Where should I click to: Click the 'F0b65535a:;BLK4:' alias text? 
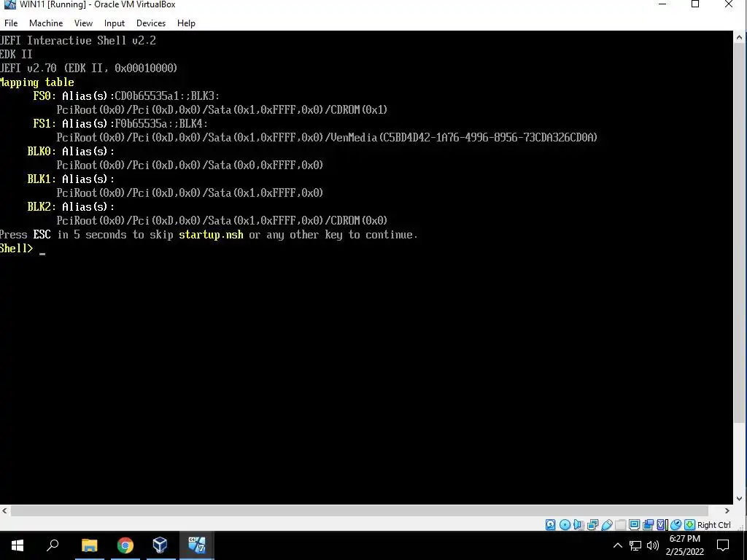[161, 123]
